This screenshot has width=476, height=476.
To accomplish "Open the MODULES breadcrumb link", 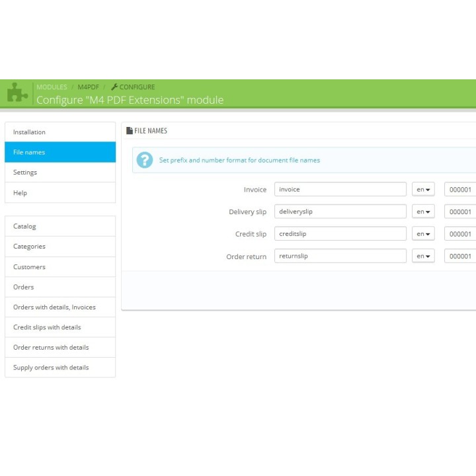I will pyautogui.click(x=52, y=87).
